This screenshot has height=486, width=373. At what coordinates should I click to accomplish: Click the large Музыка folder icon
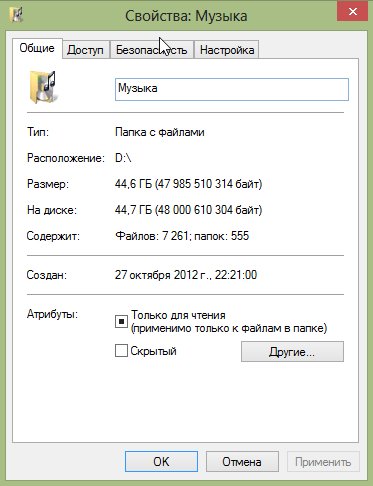point(43,87)
